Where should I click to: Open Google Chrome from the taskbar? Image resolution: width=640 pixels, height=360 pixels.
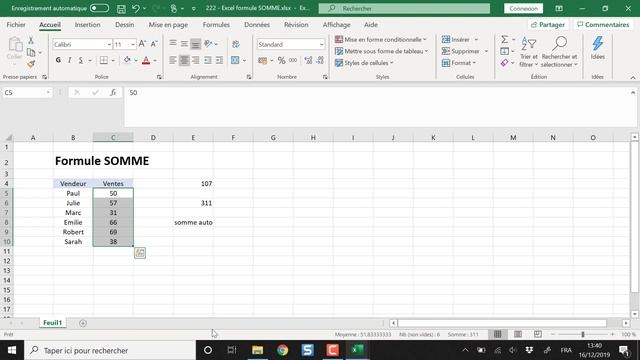click(282, 350)
